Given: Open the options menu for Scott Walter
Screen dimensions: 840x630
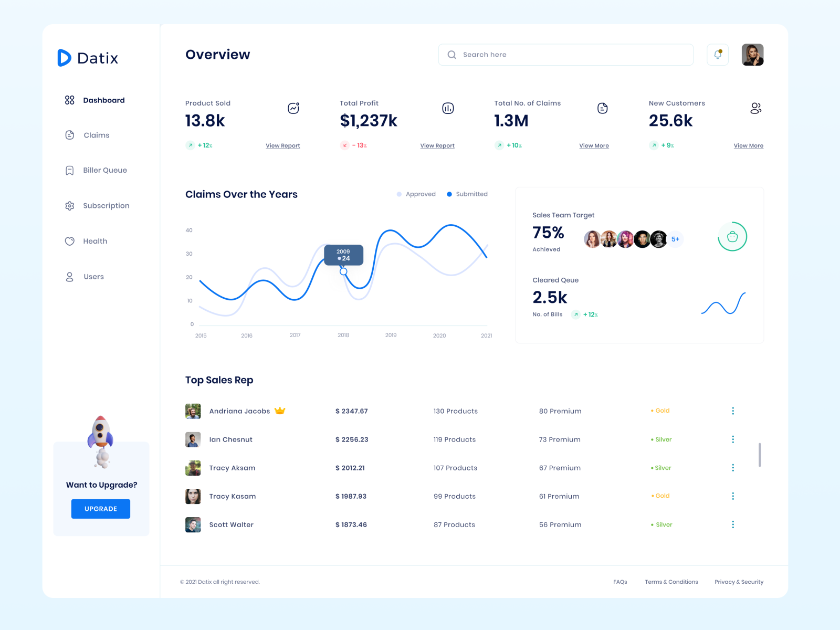Looking at the screenshot, I should [x=733, y=524].
